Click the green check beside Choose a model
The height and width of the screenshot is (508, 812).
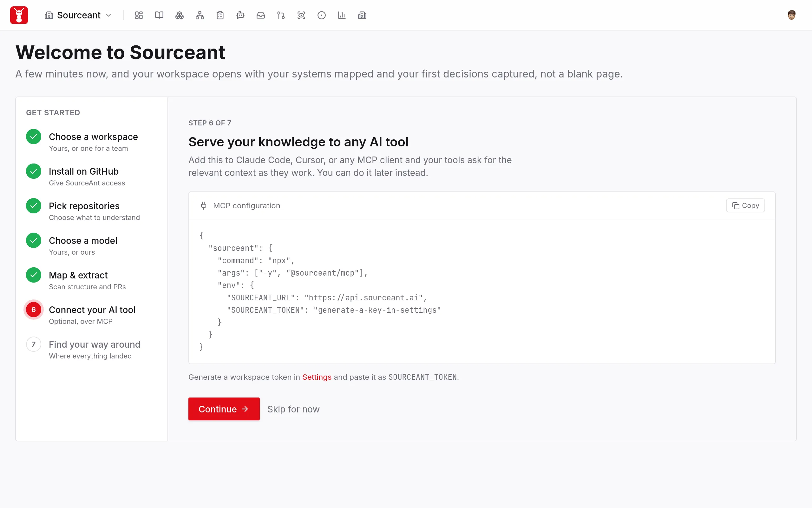click(34, 240)
